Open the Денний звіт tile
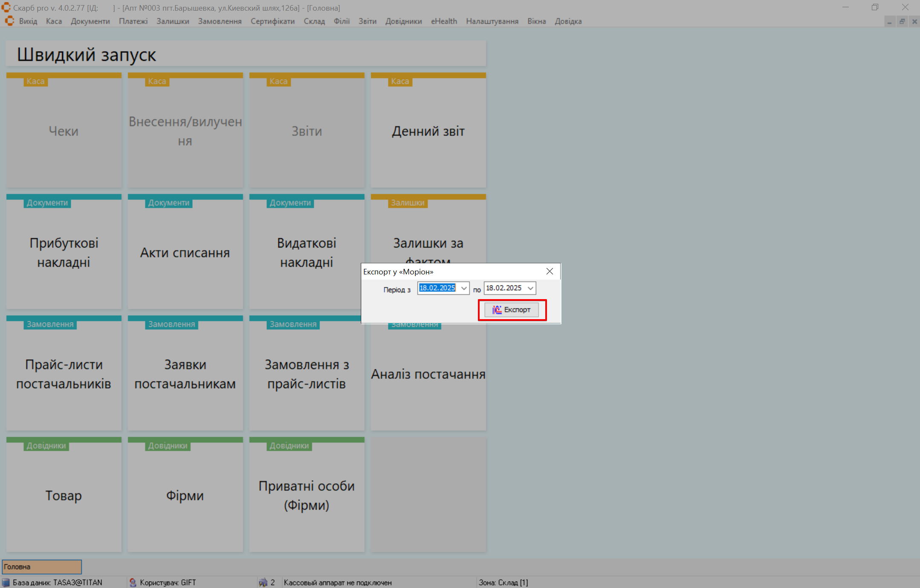The height and width of the screenshot is (588, 920). [x=428, y=131]
